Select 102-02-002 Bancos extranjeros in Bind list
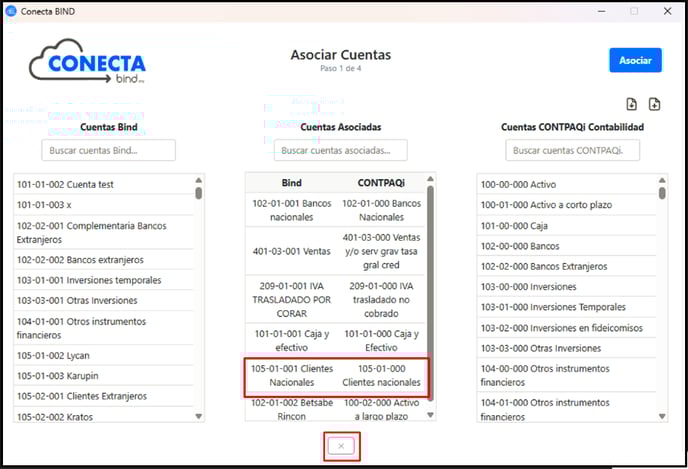Image resolution: width=688 pixels, height=469 pixels. click(104, 260)
